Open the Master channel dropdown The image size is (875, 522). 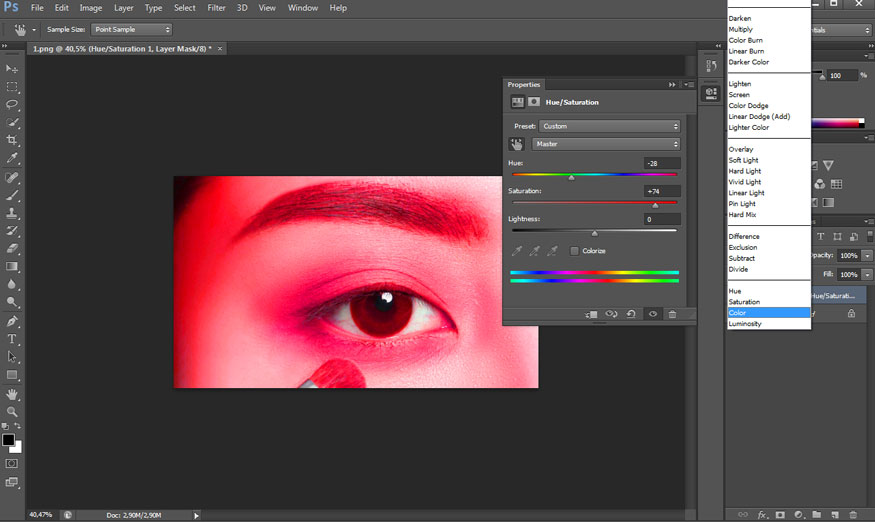[606, 144]
